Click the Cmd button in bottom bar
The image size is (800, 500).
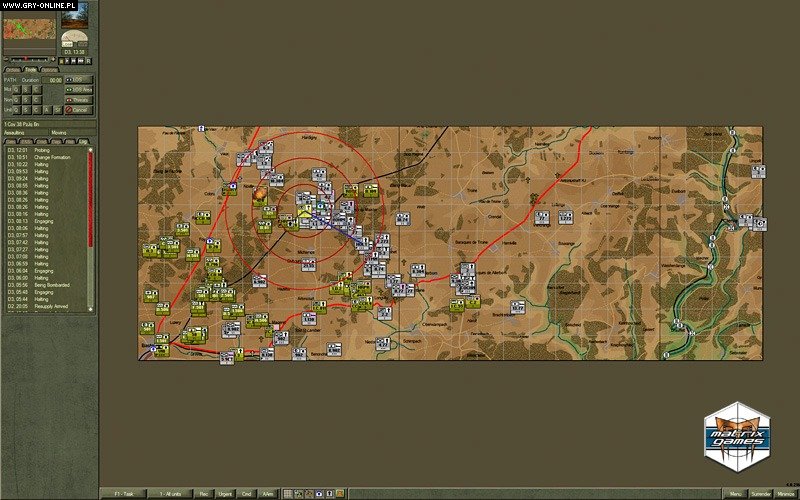tap(246, 494)
